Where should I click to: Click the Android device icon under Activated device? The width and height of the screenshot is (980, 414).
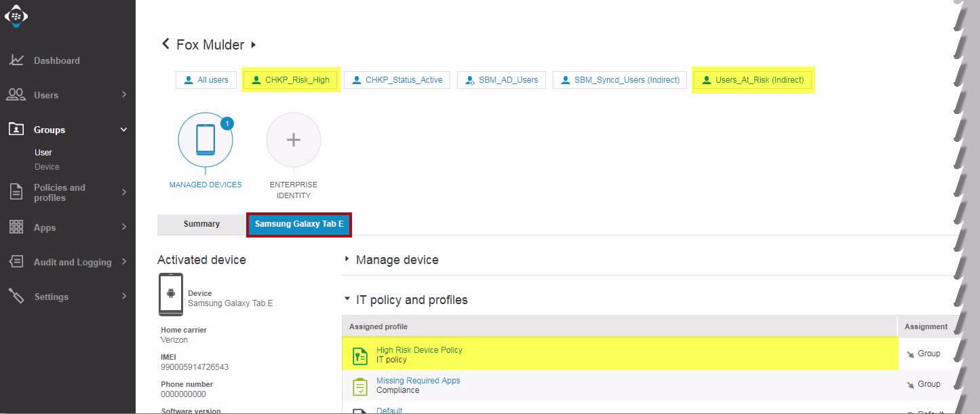click(x=171, y=294)
